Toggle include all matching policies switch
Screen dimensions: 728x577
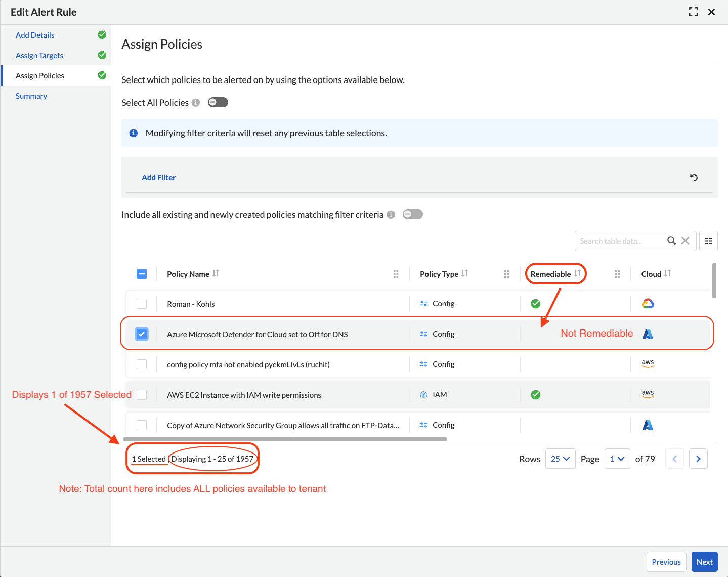pyautogui.click(x=413, y=214)
